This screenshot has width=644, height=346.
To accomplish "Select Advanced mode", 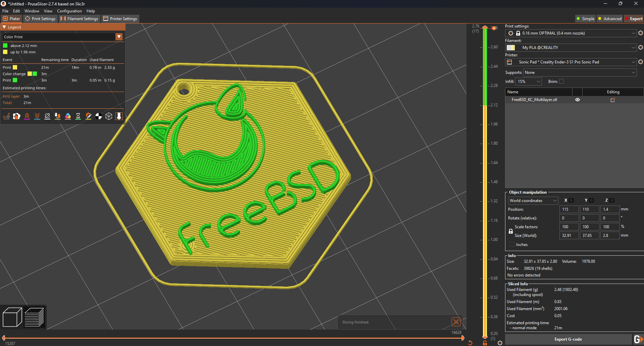I will [x=610, y=19].
